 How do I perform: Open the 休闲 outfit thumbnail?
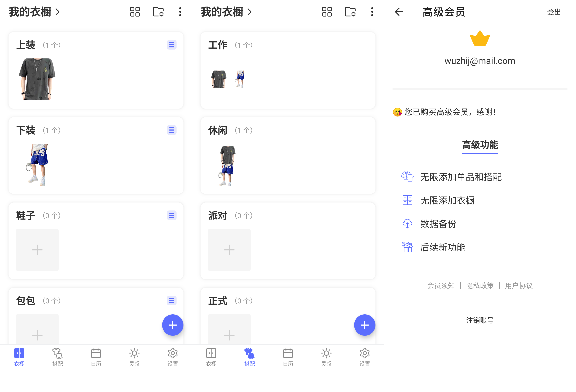coord(227,165)
